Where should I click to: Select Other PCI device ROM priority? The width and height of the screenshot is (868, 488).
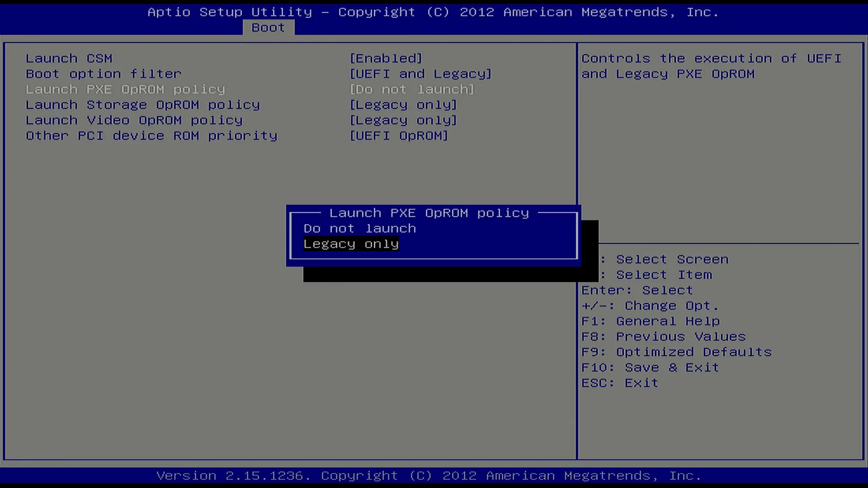pos(151,136)
